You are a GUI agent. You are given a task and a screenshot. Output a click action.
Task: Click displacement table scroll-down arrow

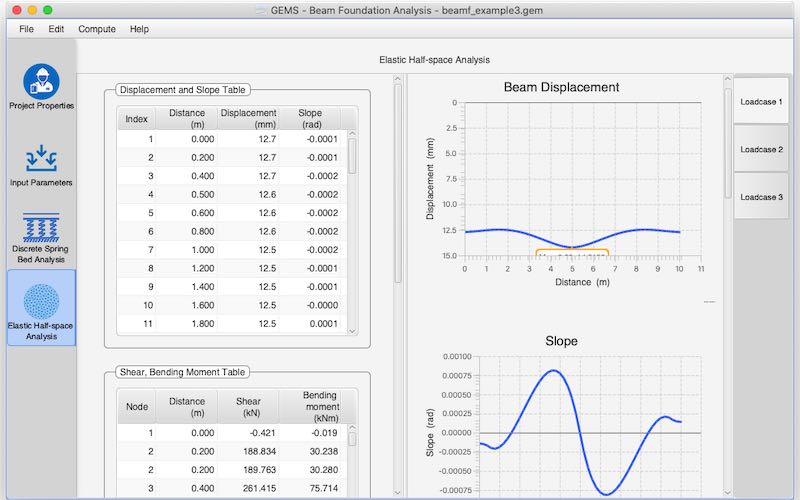[x=352, y=331]
